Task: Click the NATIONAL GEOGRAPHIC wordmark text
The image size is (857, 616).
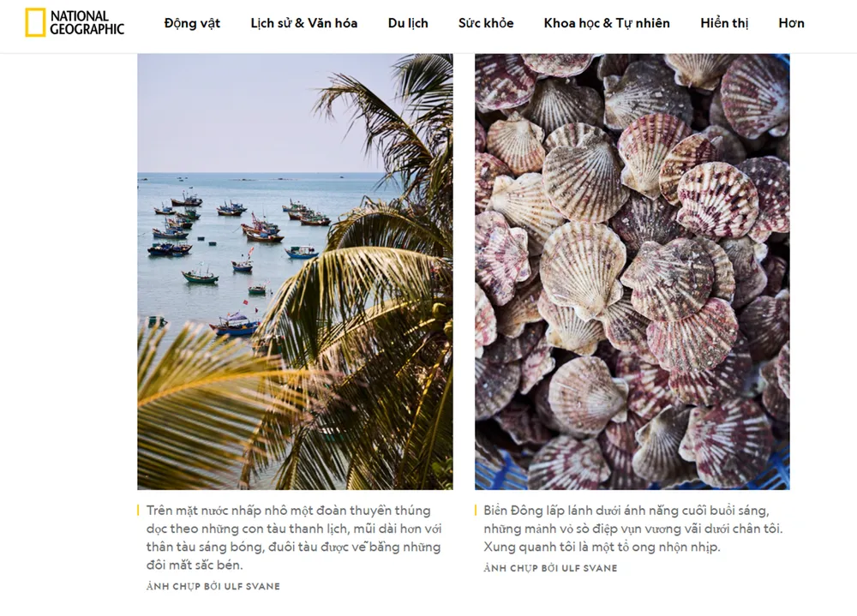Action: click(x=87, y=23)
